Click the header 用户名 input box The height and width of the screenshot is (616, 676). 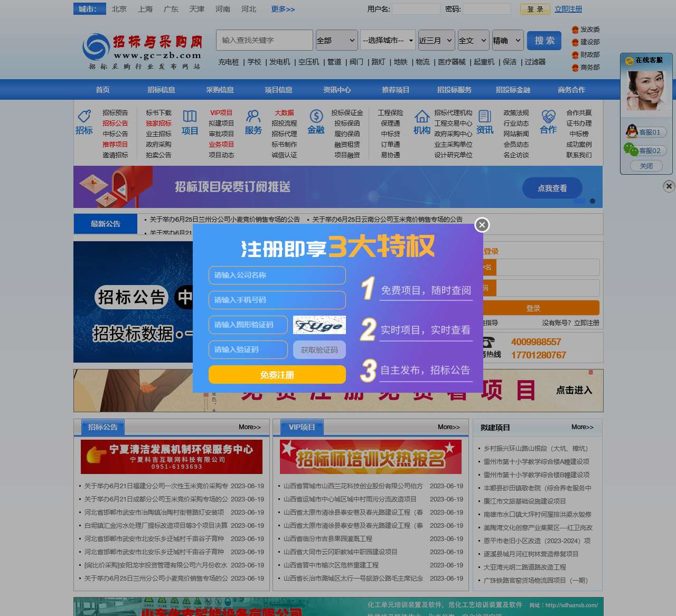(416, 9)
